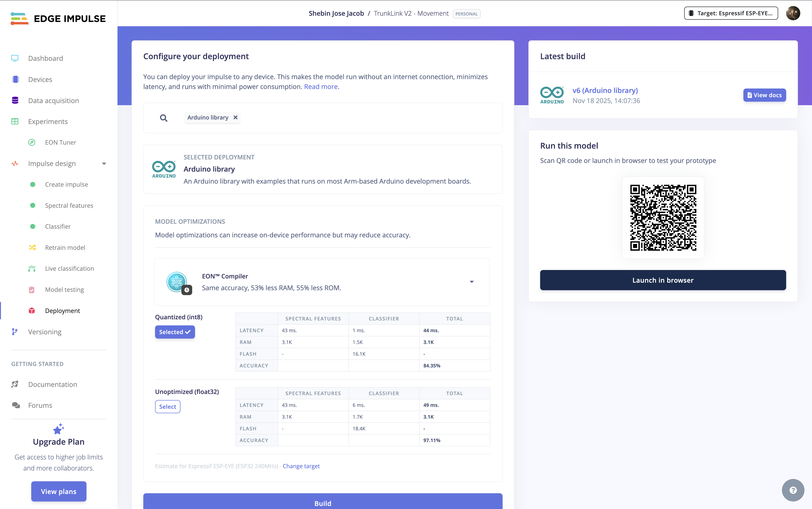Open the Target Espressif ESP-EYE selector
This screenshot has height=509, width=812.
point(731,13)
